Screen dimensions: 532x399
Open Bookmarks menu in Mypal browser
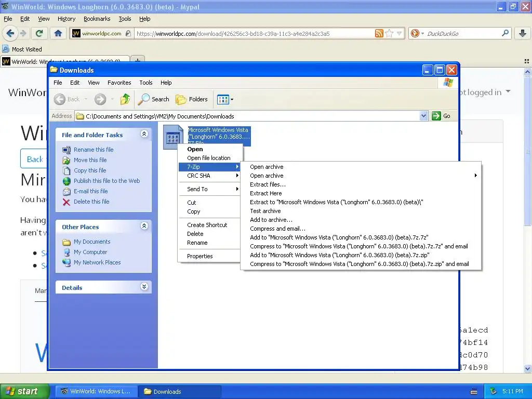(97, 19)
